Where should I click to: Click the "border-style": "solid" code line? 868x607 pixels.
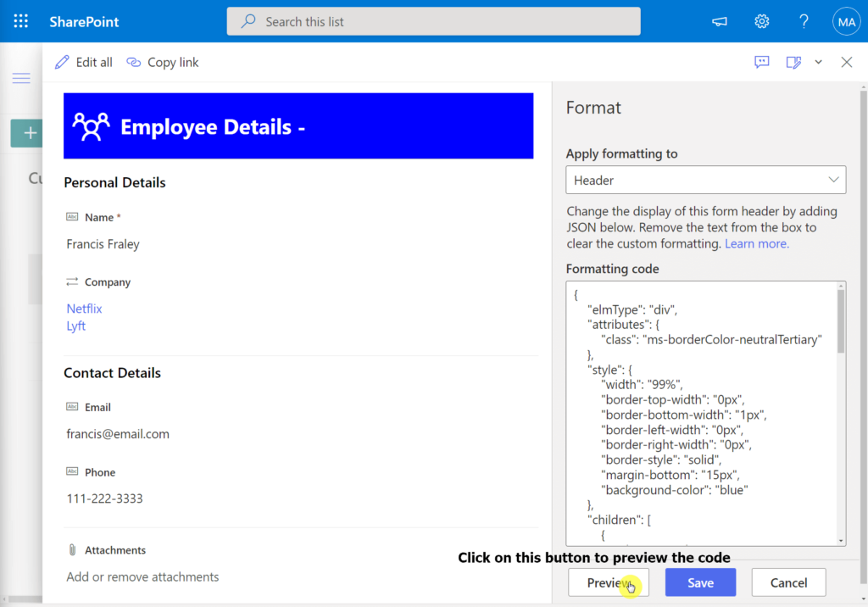661,459
